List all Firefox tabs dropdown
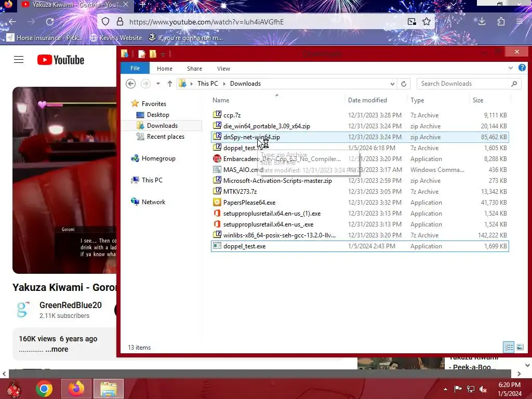 (453, 4)
